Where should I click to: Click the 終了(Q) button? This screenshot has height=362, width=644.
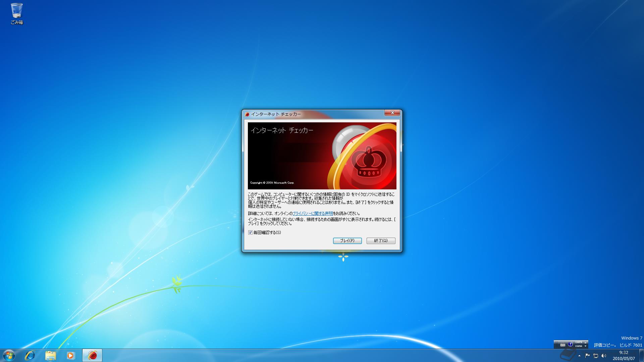pos(381,241)
